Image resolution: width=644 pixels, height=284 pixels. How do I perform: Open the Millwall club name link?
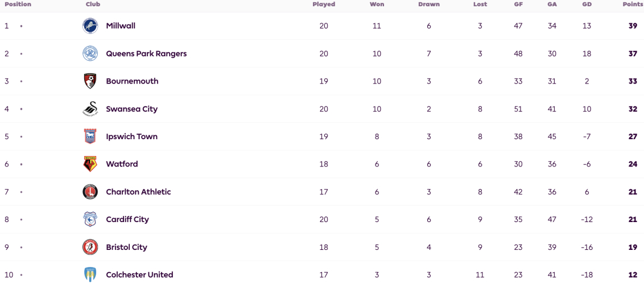(121, 26)
